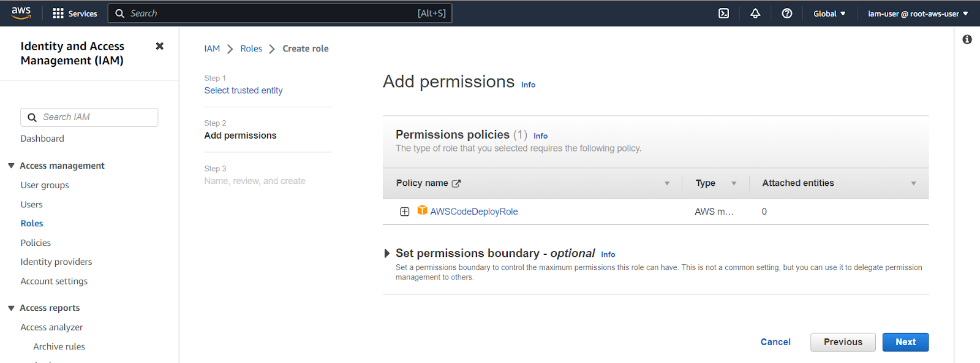Open User groups in sidebar
Screen dimensions: 980x363
tap(45, 185)
